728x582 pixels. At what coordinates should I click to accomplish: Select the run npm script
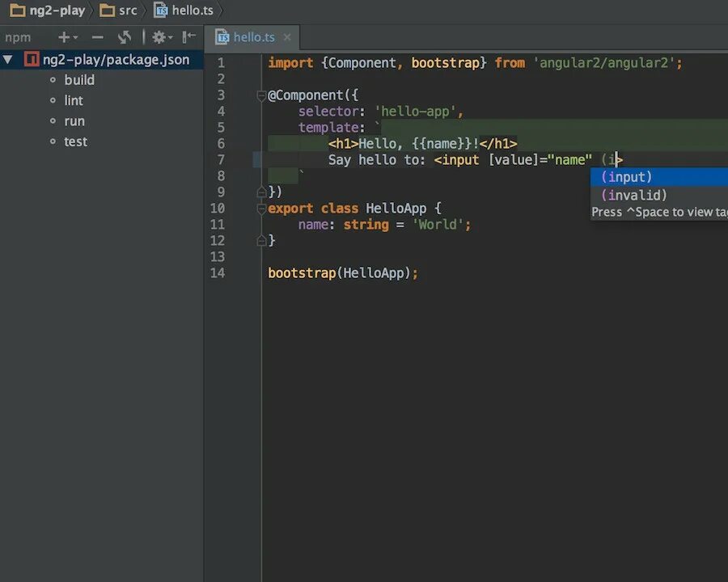coord(74,121)
